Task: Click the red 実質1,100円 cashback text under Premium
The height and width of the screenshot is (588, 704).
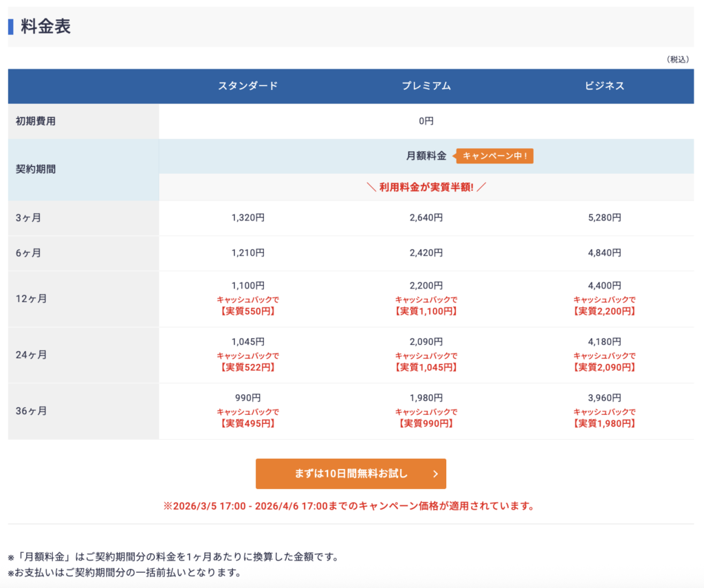Action: click(x=426, y=311)
